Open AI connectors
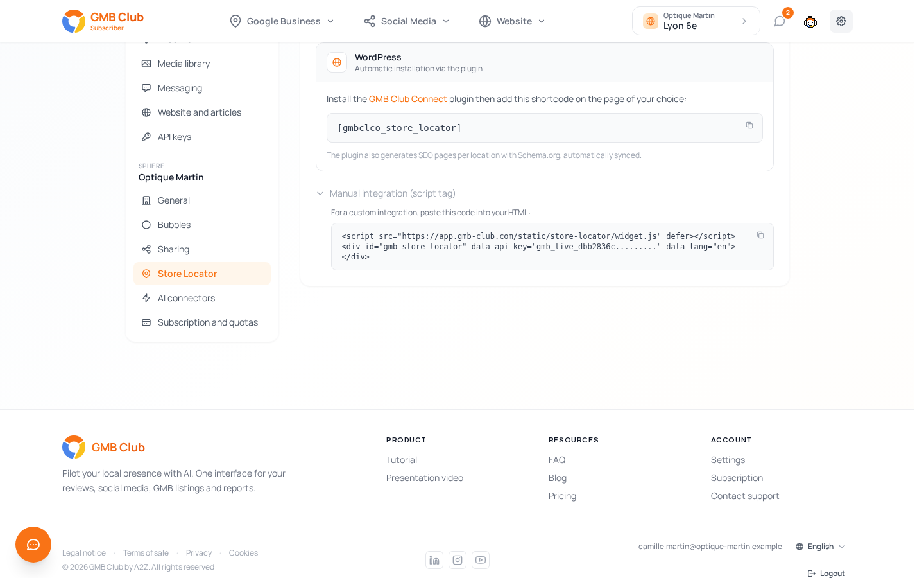Image resolution: width=924 pixels, height=578 pixels. 202,298
